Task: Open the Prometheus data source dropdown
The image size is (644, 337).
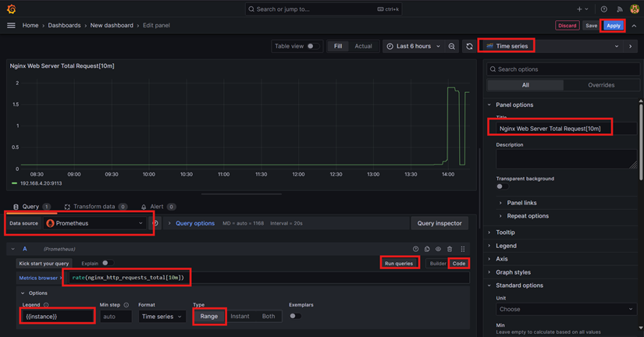Action: coord(95,223)
